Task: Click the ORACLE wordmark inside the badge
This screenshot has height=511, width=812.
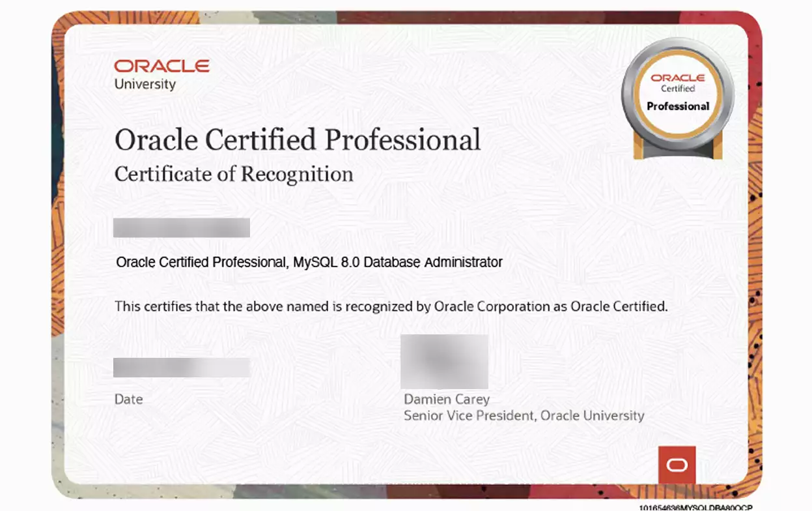Action: click(678, 78)
